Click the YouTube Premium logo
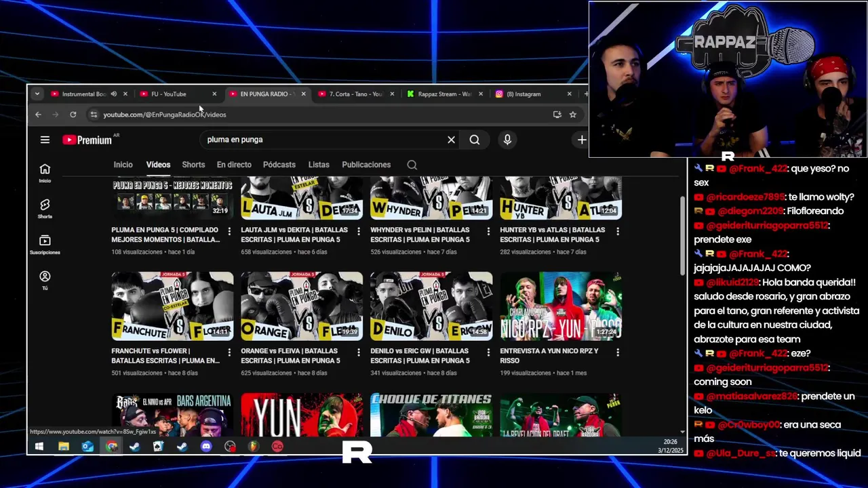 click(x=87, y=140)
